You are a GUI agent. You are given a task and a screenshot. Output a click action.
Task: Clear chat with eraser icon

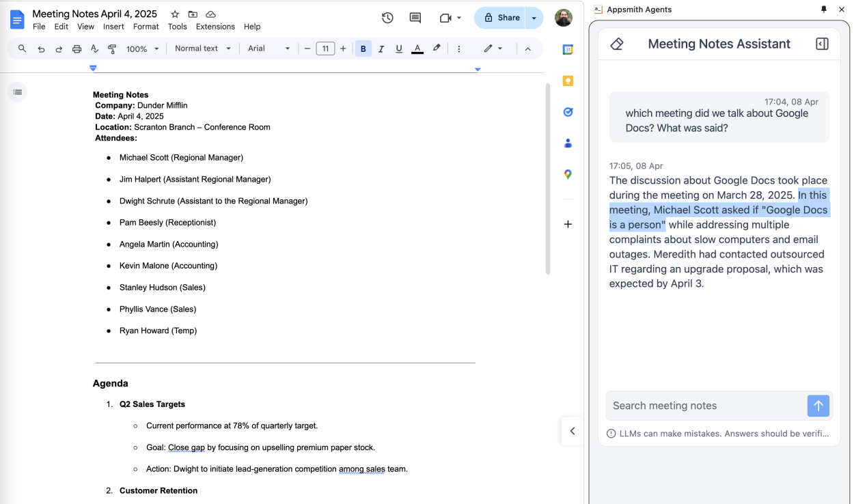pos(617,44)
